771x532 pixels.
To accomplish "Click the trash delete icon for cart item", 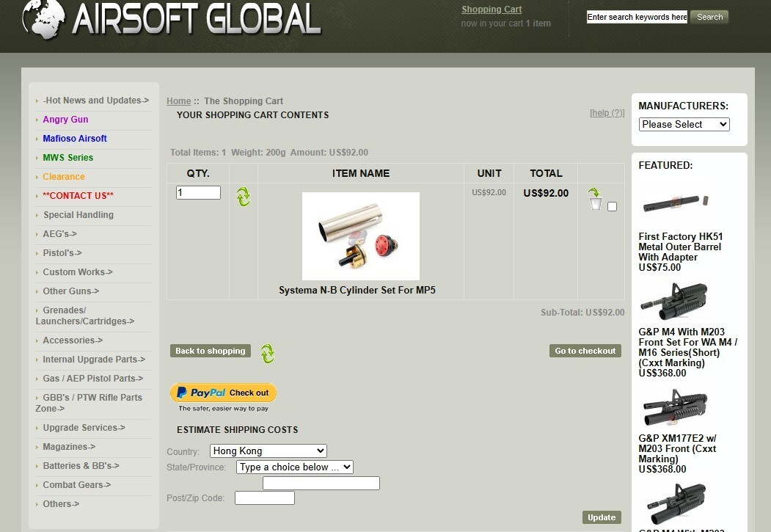I will point(595,199).
